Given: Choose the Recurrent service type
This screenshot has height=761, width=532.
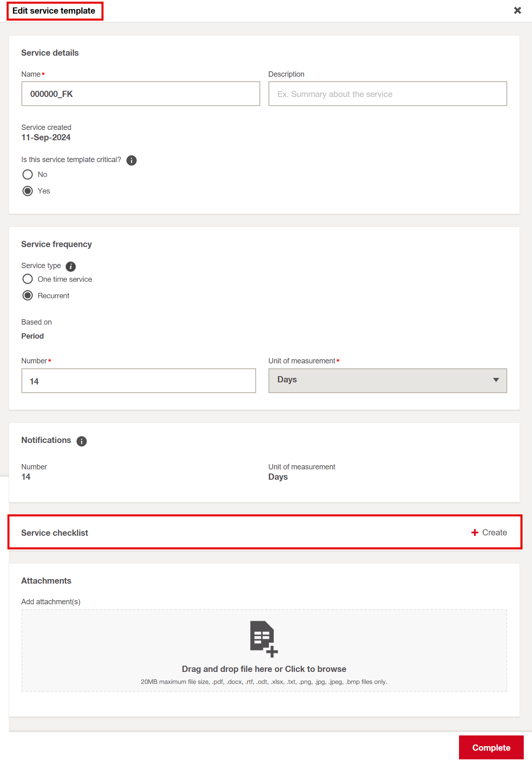Looking at the screenshot, I should tap(28, 296).
